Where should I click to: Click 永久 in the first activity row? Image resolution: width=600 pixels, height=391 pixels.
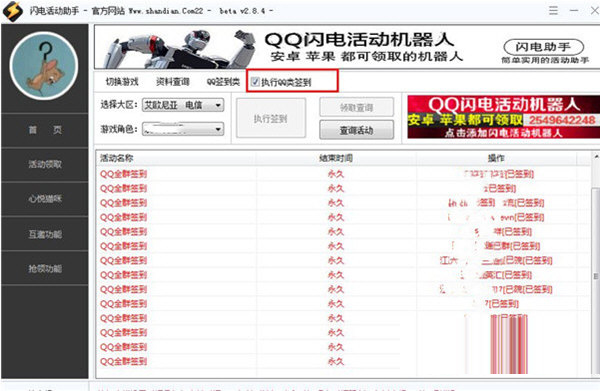pyautogui.click(x=336, y=174)
